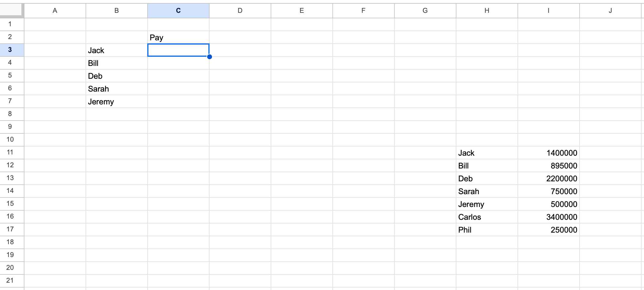Select column header H
This screenshot has width=644, height=290.
pos(487,10)
